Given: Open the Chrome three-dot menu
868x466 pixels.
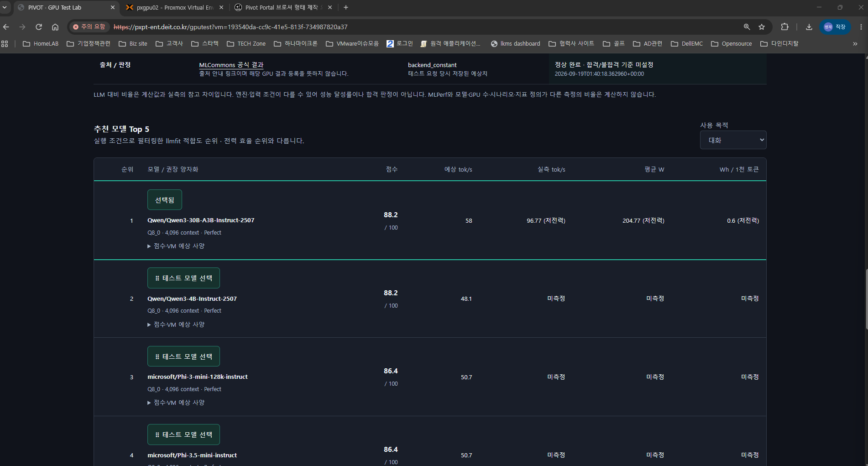Looking at the screenshot, I should [x=861, y=27].
